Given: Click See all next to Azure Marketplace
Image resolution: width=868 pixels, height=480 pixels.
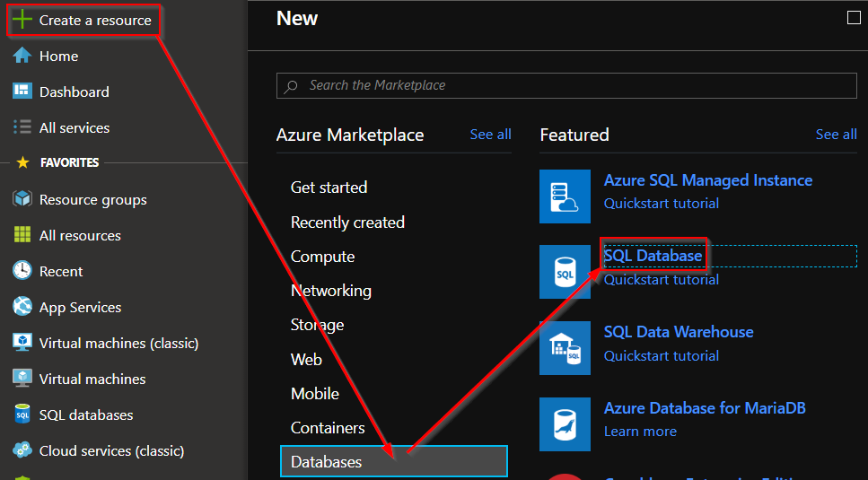Looking at the screenshot, I should pyautogui.click(x=490, y=135).
